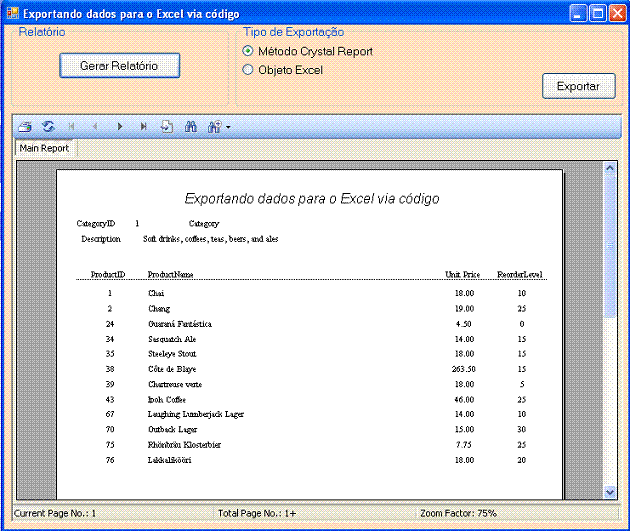This screenshot has height=531, width=630.
Task: Click the print report icon
Action: coord(25,127)
